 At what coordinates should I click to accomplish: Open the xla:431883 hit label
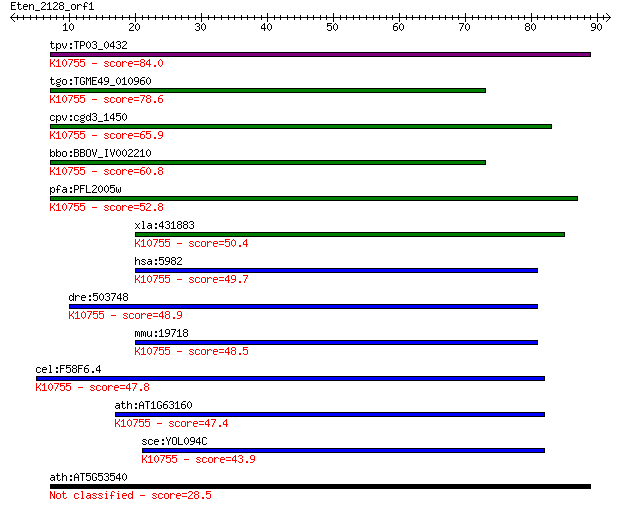pyautogui.click(x=164, y=225)
